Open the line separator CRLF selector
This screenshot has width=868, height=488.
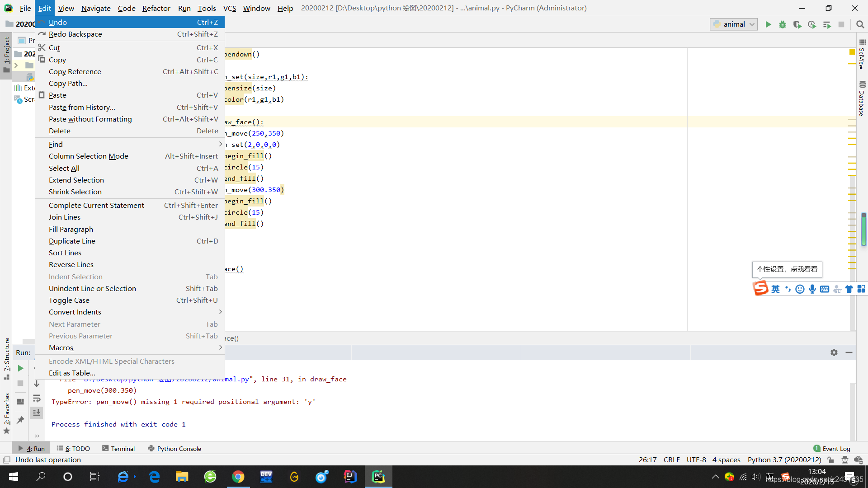(671, 460)
